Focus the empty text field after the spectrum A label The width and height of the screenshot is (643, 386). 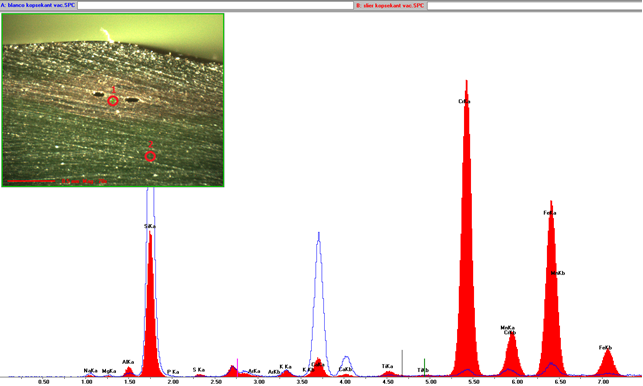coord(215,6)
